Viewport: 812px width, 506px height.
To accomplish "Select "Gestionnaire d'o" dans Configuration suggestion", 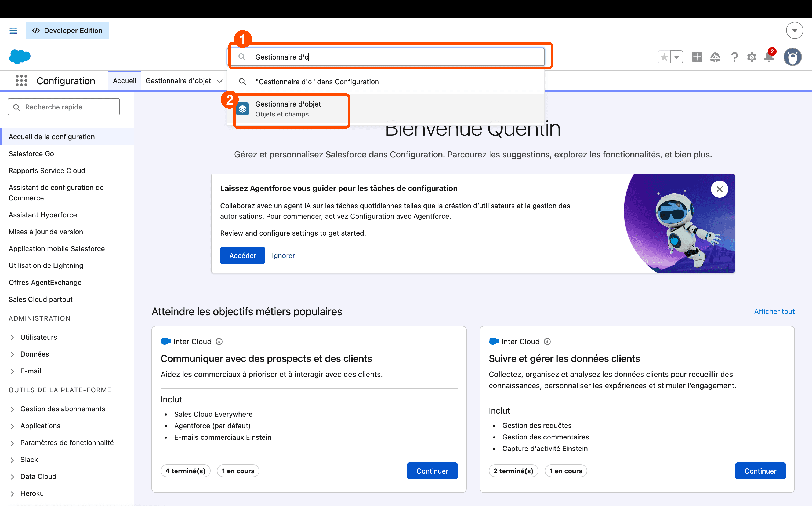I will coord(386,82).
